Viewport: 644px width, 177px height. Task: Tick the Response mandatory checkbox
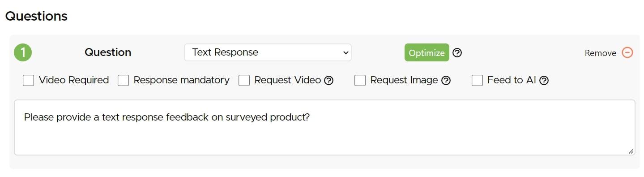pyautogui.click(x=123, y=80)
